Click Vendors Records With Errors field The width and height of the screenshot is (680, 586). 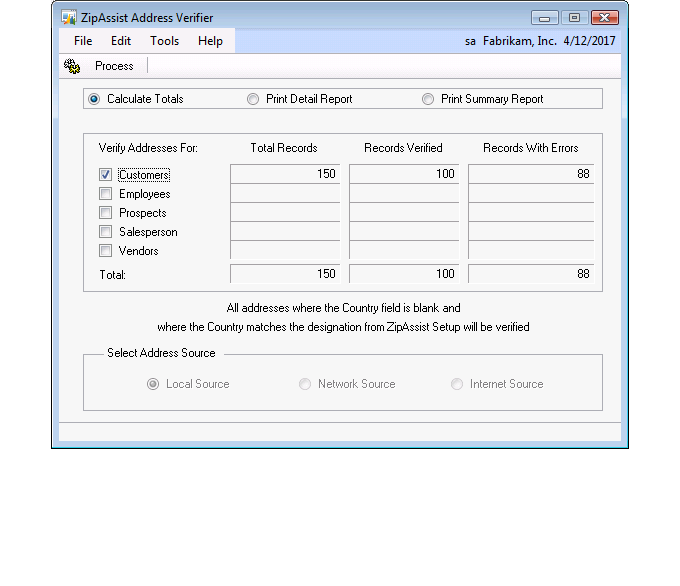[531, 250]
